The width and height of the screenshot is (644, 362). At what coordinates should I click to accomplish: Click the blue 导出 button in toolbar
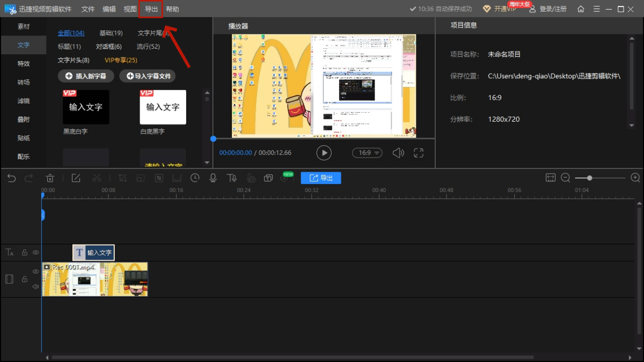321,178
